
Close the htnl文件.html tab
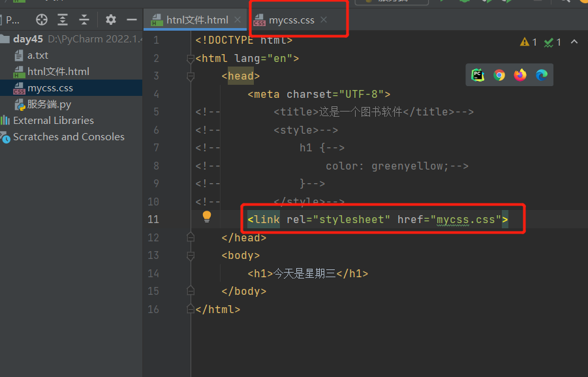(238, 20)
